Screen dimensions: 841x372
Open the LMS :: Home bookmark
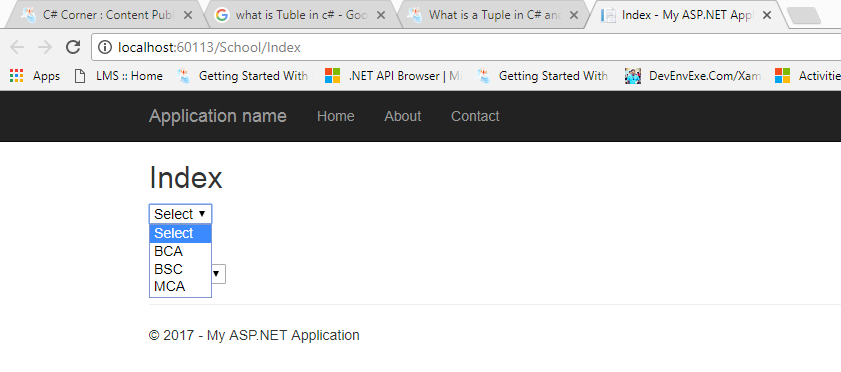(119, 76)
